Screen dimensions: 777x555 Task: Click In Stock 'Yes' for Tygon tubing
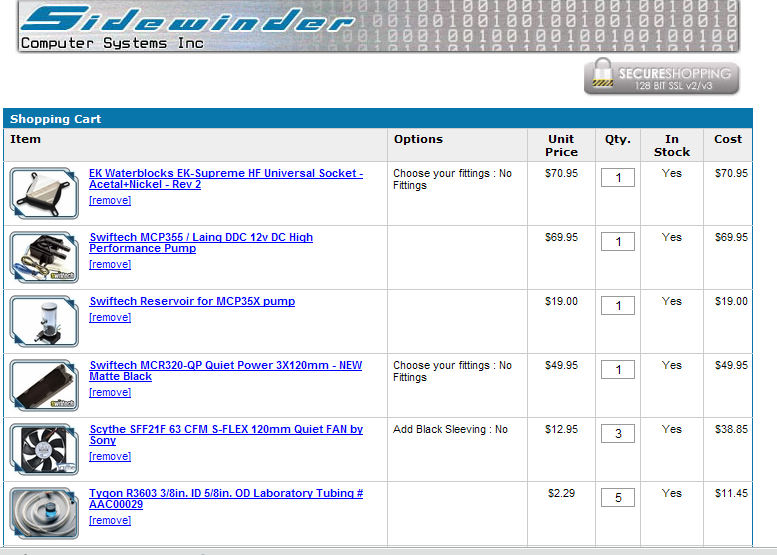click(672, 493)
